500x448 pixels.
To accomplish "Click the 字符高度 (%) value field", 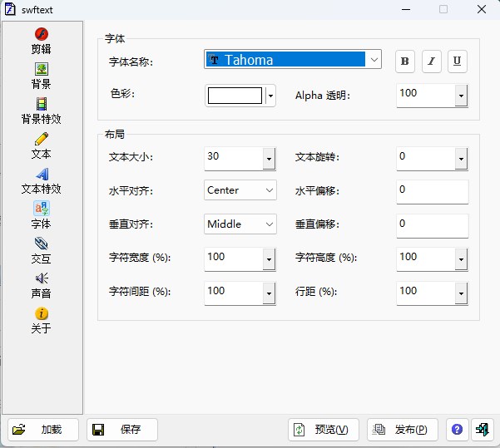I will pos(426,259).
